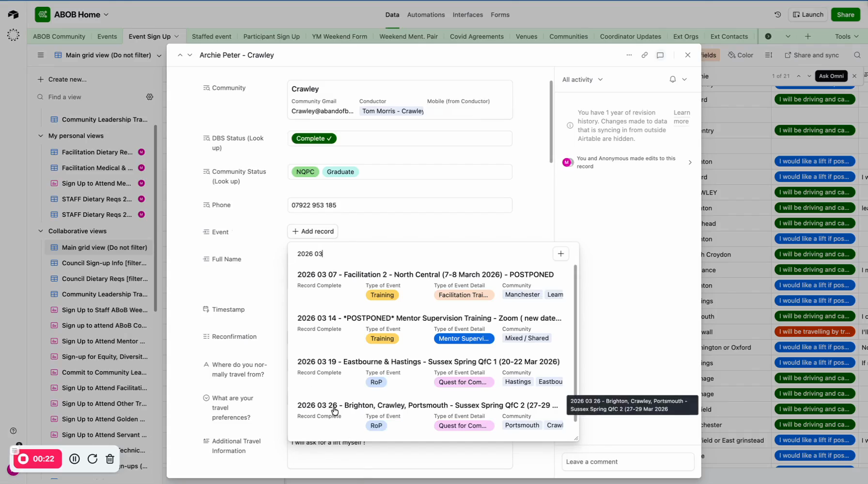The height and width of the screenshot is (484, 868).
Task: Pause the screen recording
Action: pyautogui.click(x=74, y=459)
